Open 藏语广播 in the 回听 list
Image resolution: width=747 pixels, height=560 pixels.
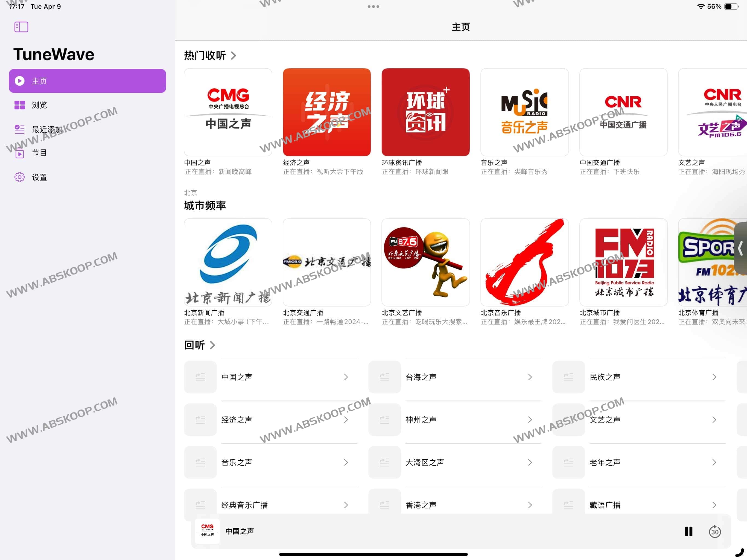[605, 504]
